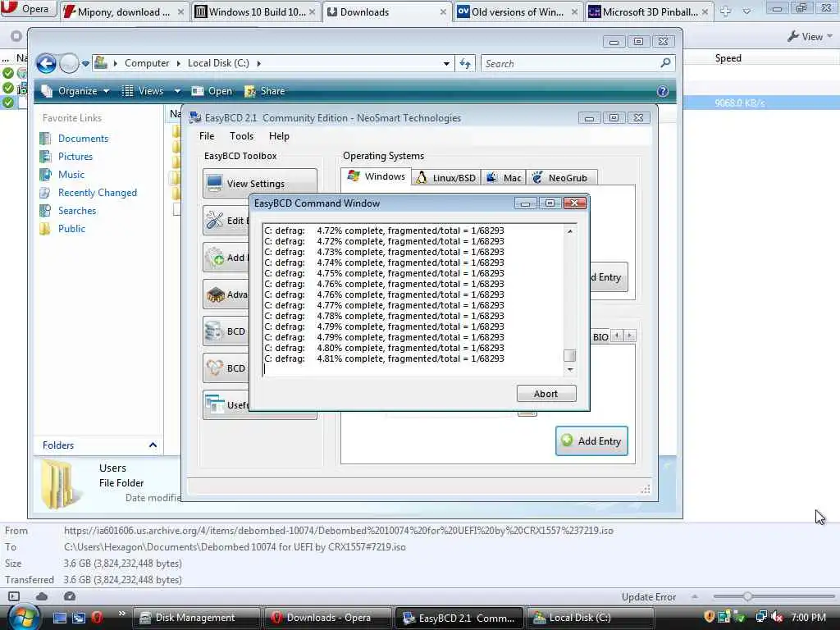Switch to Microsoft 3D Pinball tab
The width and height of the screenshot is (840, 630).
649,11
